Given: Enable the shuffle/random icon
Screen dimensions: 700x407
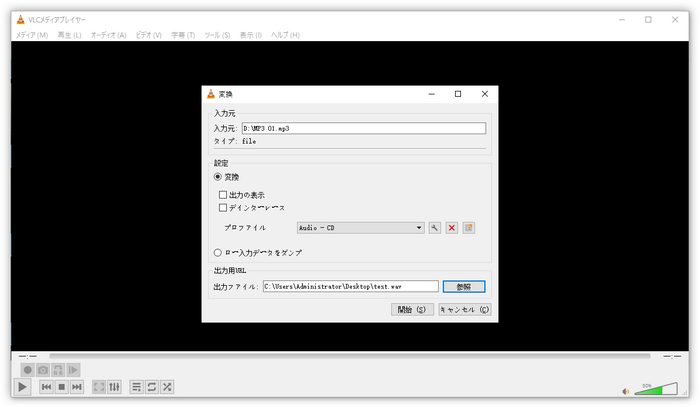Looking at the screenshot, I should click(x=167, y=386).
